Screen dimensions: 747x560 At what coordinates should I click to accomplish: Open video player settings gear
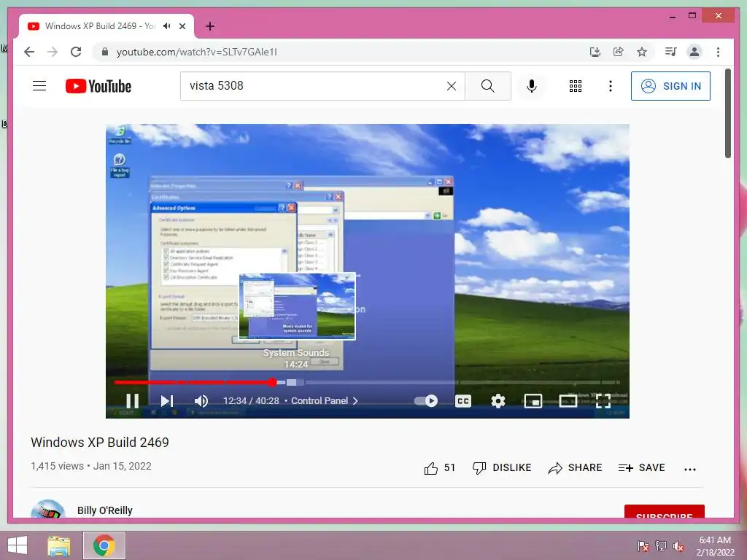coord(498,401)
